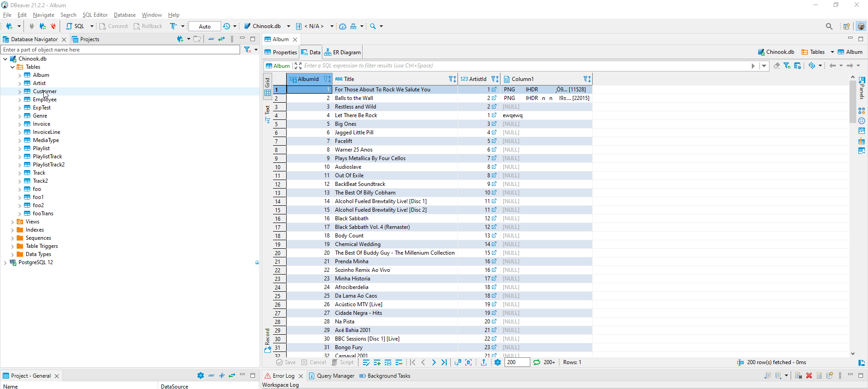Switch to the Projects tab
The image size is (868, 389).
(x=85, y=39)
